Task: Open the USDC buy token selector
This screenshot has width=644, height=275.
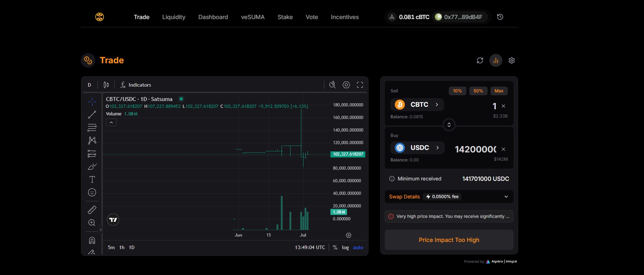Action: [417, 148]
